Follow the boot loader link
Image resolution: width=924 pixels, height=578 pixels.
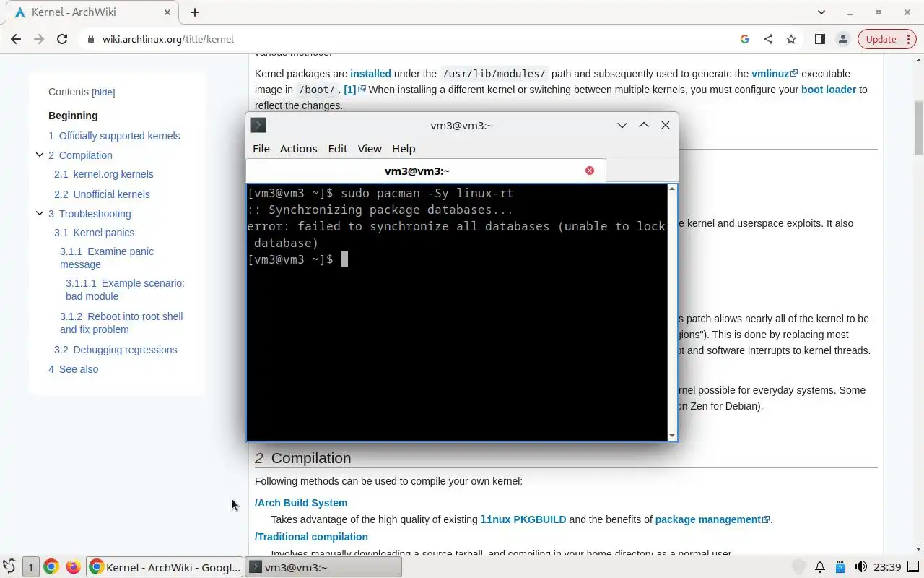828,90
